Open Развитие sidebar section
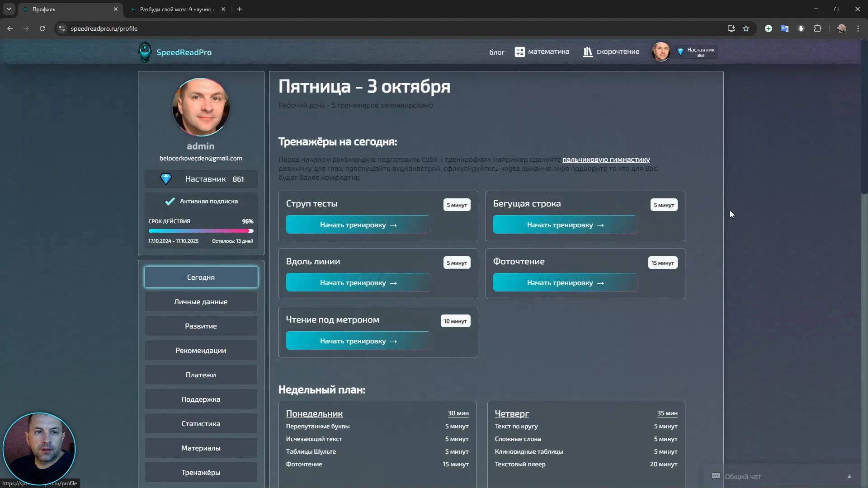This screenshot has height=488, width=868. click(x=201, y=326)
